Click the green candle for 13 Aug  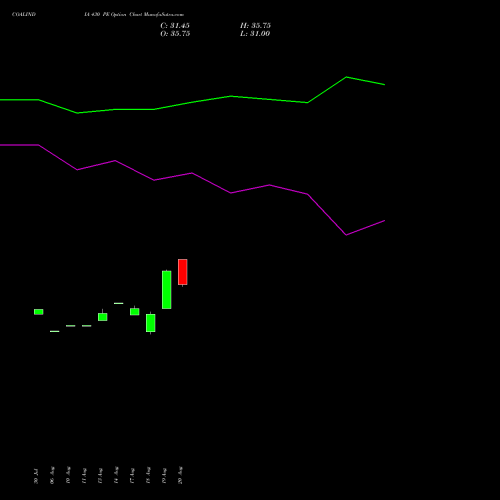103,317
